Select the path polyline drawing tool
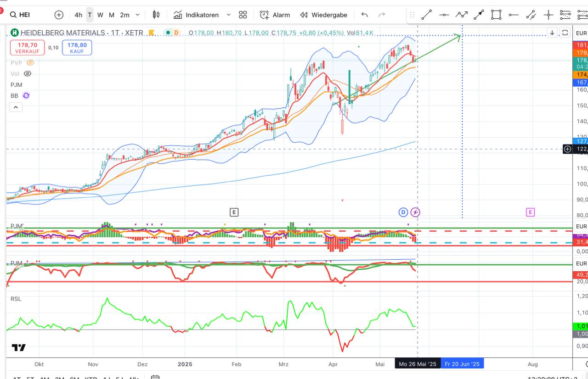This screenshot has height=379, width=588. [x=461, y=15]
